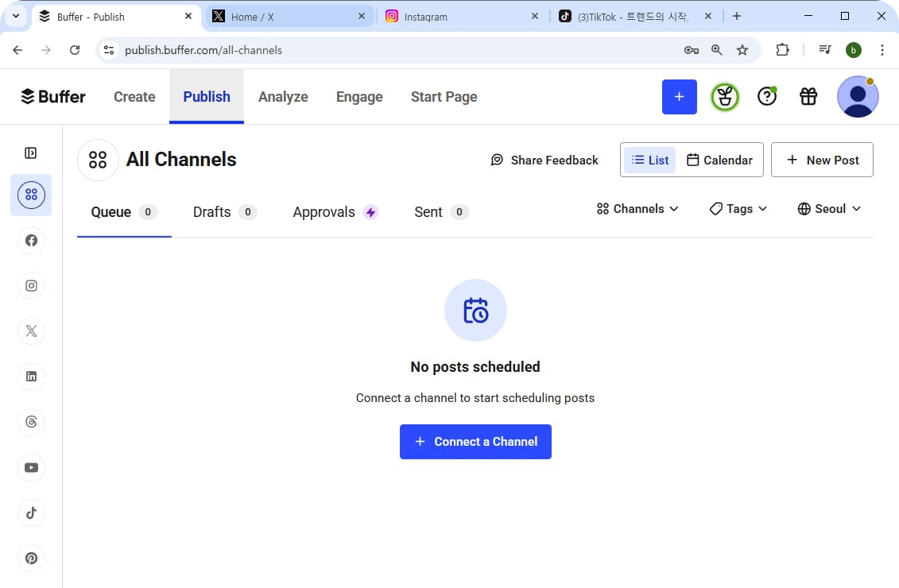899x588 pixels.
Task: Open the Analyze menu item
Action: [283, 97]
